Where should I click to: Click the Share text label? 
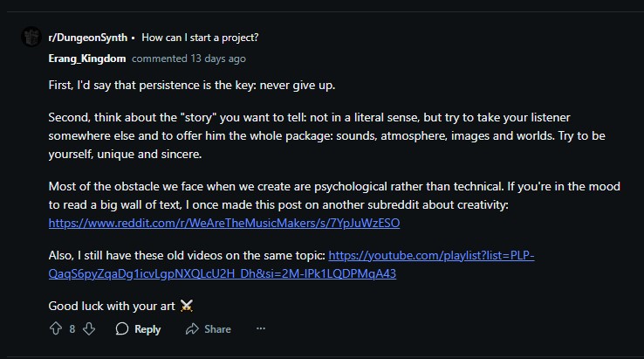pyautogui.click(x=217, y=329)
